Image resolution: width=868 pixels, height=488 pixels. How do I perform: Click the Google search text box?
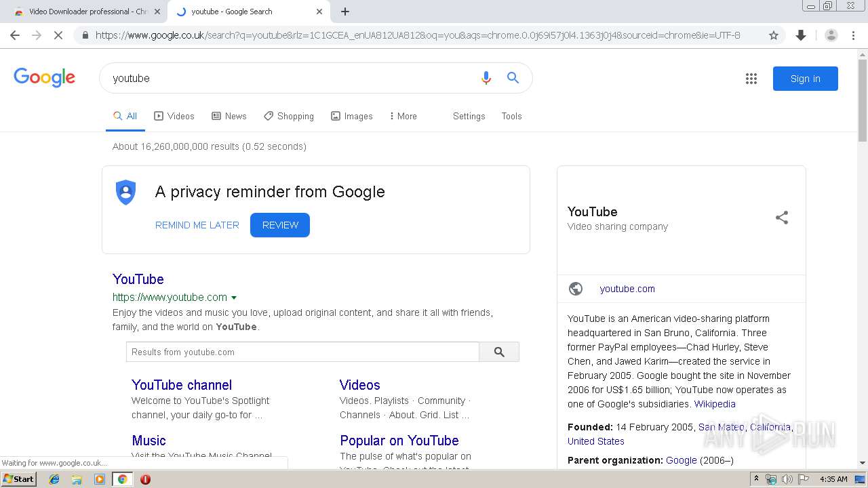(292, 78)
